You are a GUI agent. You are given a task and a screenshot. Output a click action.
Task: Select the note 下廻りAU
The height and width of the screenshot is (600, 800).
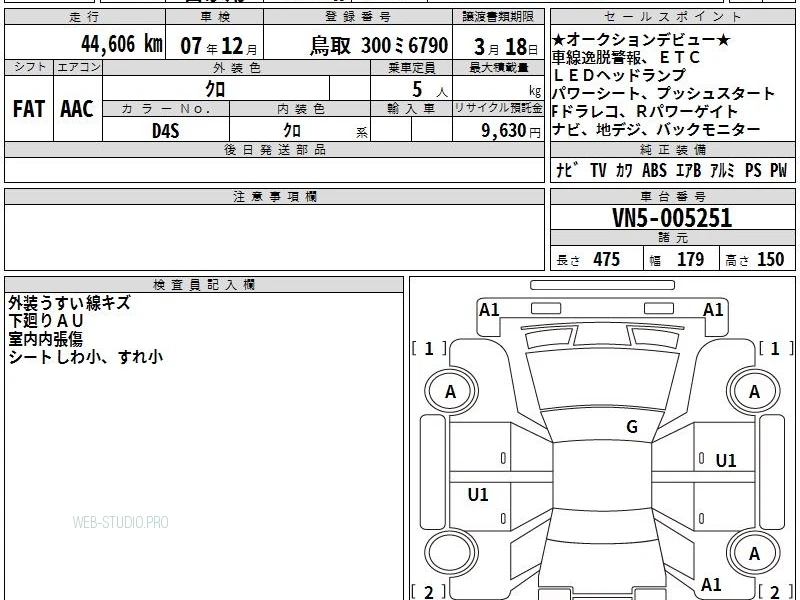click(45, 321)
